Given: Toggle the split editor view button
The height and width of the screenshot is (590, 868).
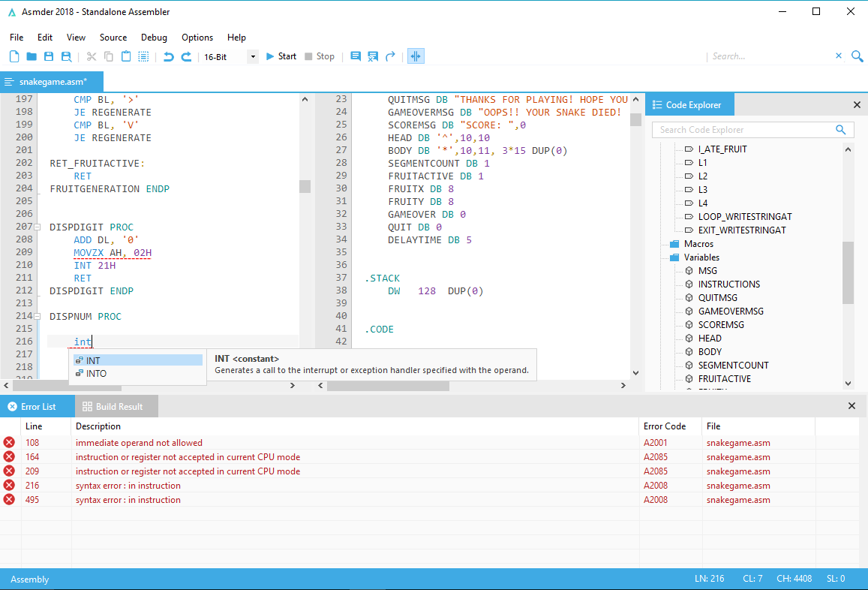Looking at the screenshot, I should click(416, 56).
